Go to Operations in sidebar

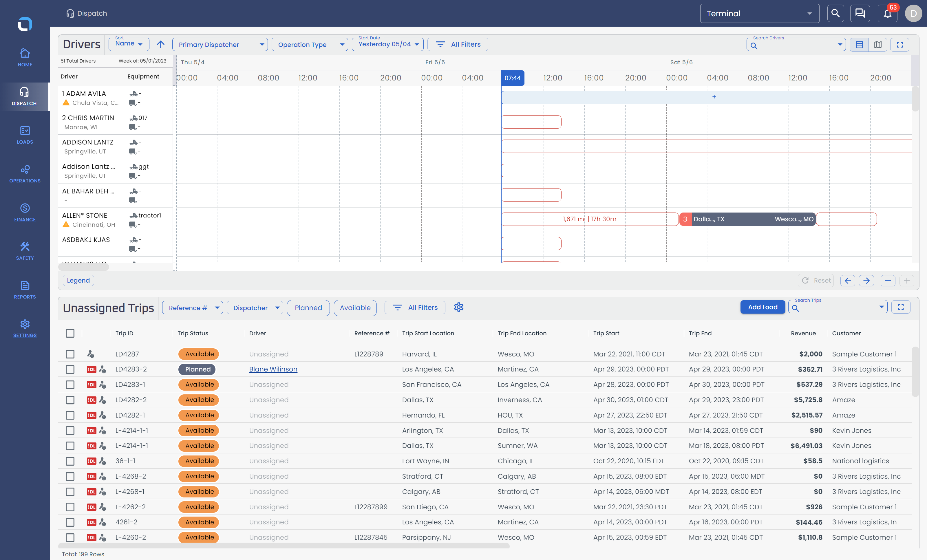25,174
